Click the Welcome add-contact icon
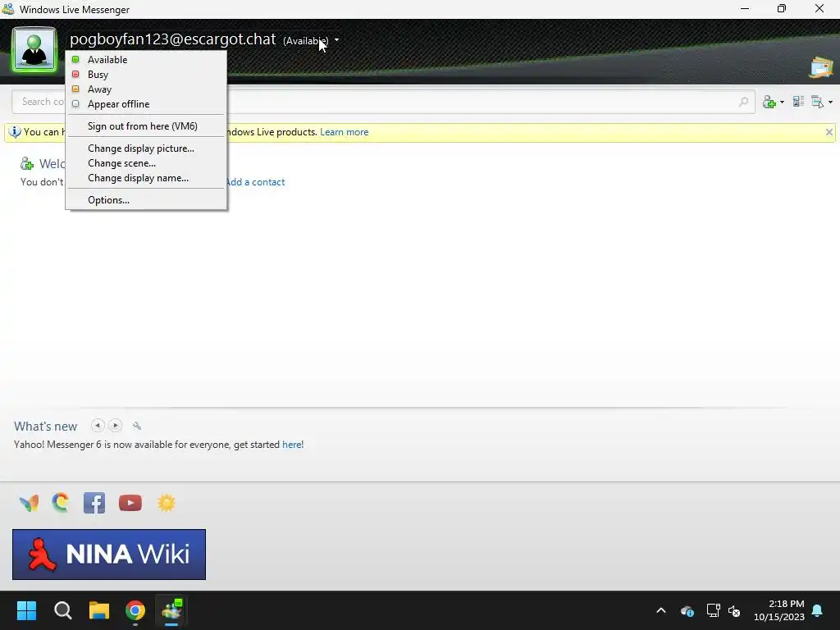 [27, 163]
